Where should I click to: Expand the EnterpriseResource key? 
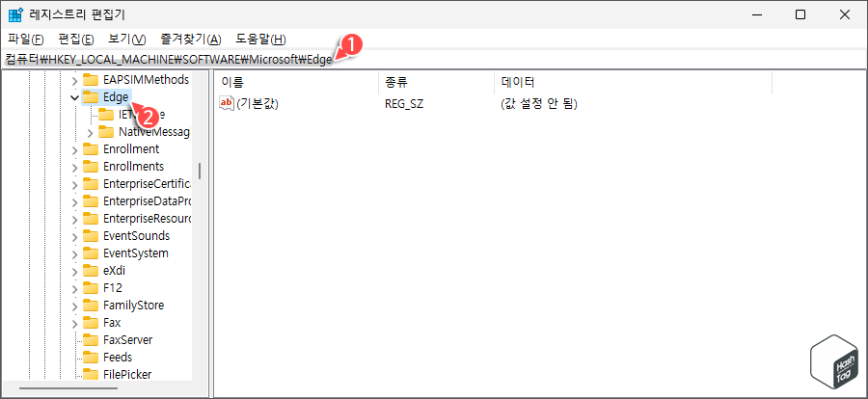(x=75, y=219)
